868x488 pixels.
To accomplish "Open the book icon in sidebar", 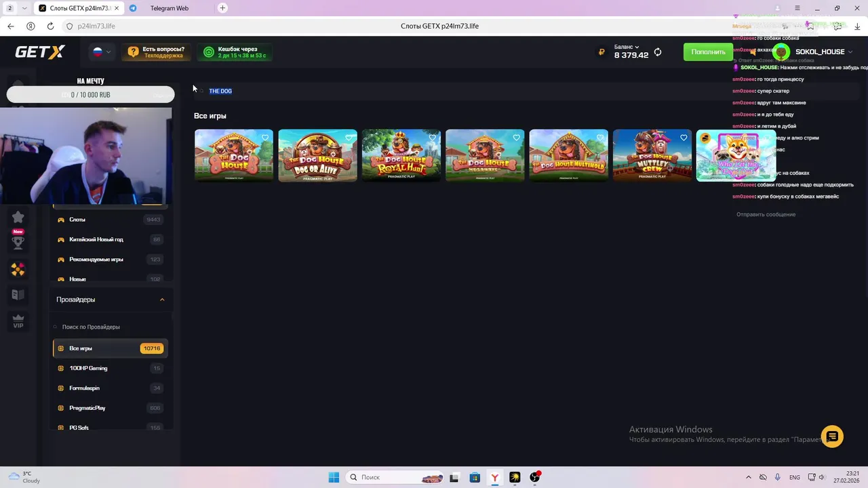I will [18, 295].
